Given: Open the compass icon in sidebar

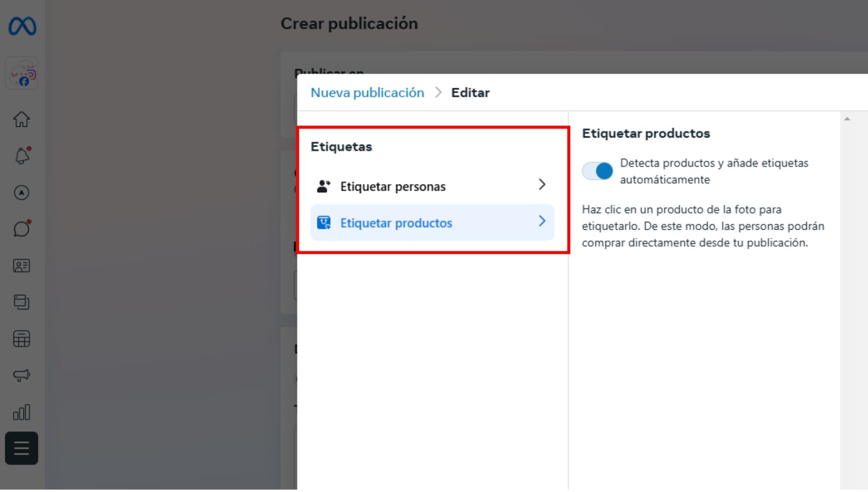Looking at the screenshot, I should pyautogui.click(x=21, y=192).
